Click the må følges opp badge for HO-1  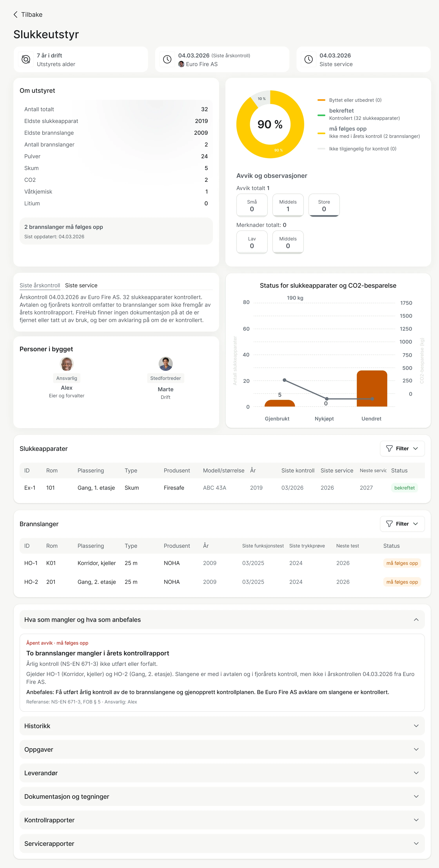tap(402, 563)
